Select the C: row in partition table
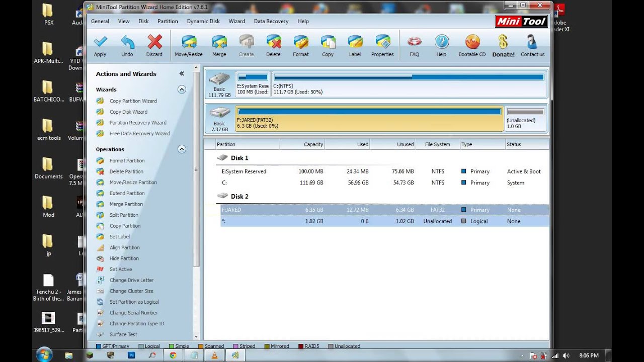Viewport: 644px width, 362px height. click(x=384, y=183)
